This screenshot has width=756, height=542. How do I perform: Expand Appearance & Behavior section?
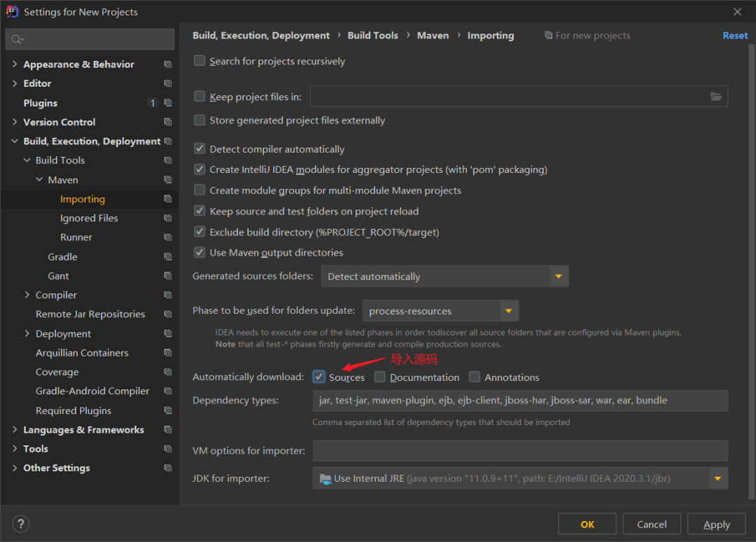[15, 64]
